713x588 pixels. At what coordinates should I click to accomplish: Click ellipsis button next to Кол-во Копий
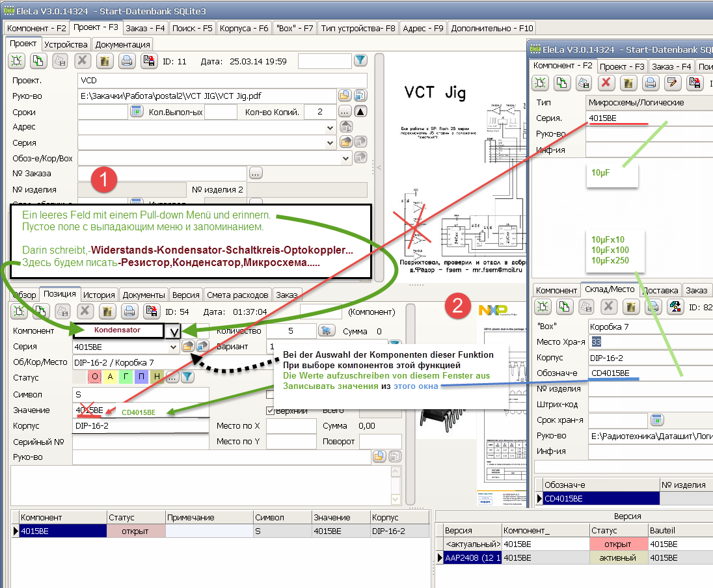tap(345, 111)
